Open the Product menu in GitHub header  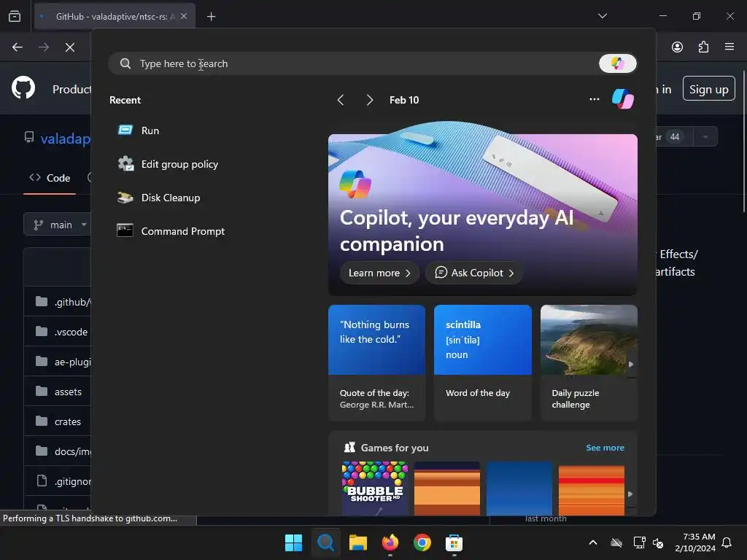point(71,90)
